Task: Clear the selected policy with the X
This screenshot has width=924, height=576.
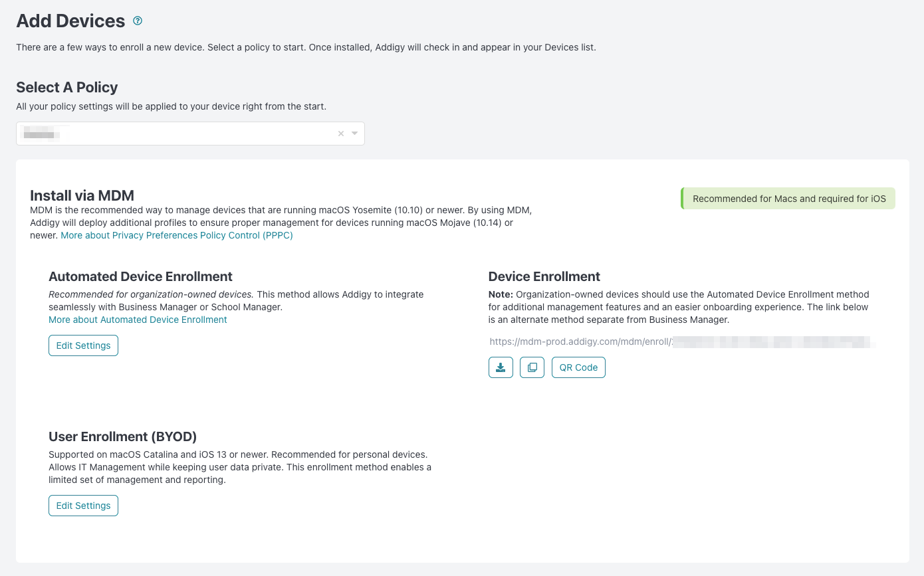Action: pyautogui.click(x=341, y=134)
